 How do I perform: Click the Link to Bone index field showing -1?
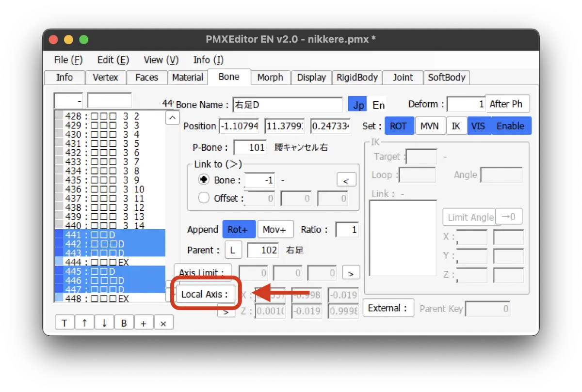[259, 180]
